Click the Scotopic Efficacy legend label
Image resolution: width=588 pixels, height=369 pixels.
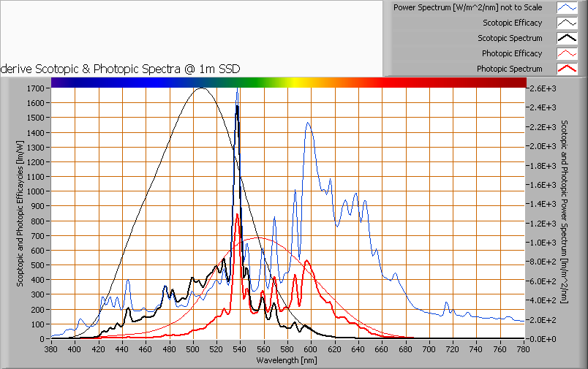click(512, 23)
